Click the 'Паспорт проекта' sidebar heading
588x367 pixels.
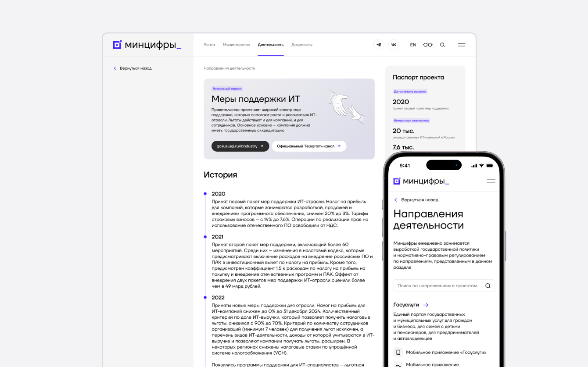[x=418, y=78]
